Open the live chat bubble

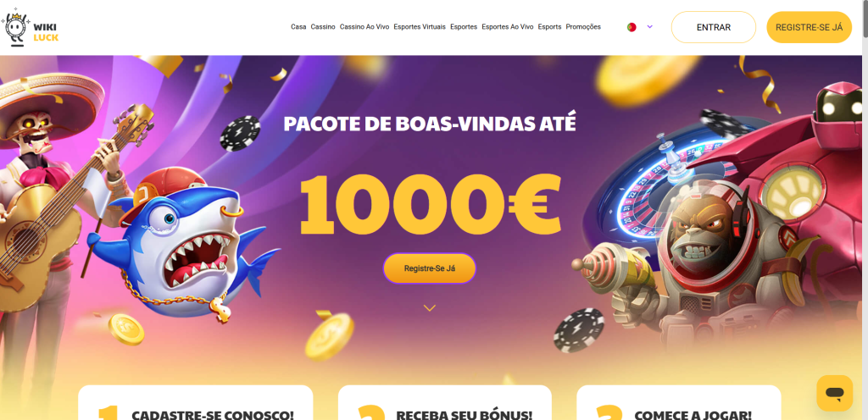tap(834, 393)
